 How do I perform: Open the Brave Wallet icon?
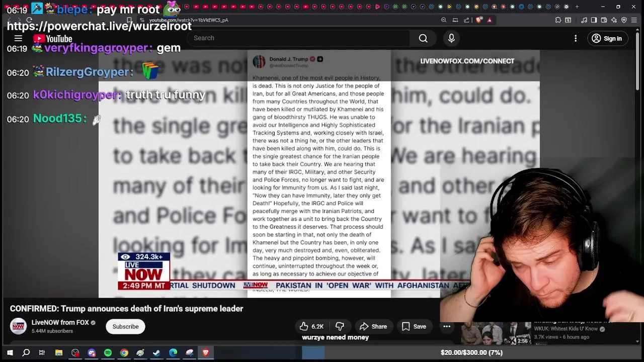point(604,20)
